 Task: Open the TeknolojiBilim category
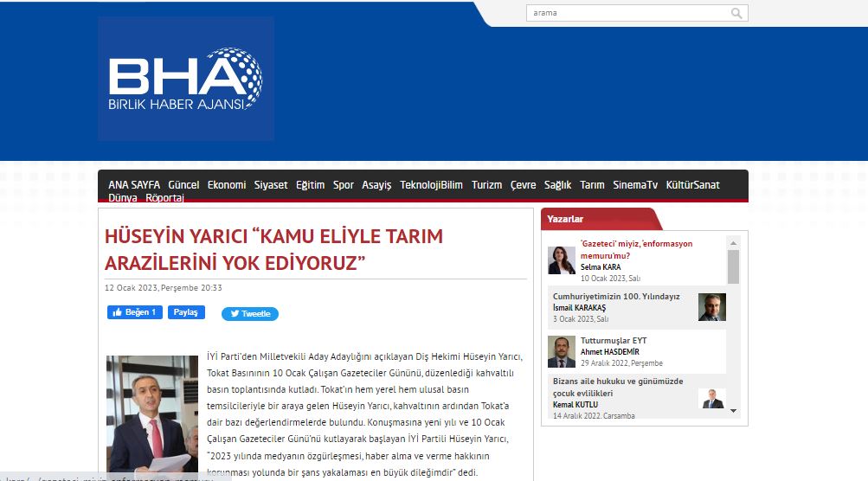431,185
